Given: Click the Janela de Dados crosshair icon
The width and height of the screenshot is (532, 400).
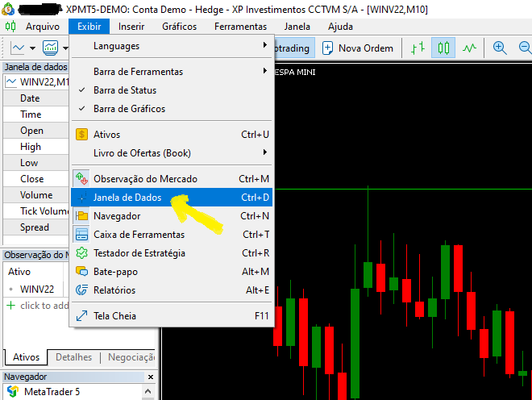Looking at the screenshot, I should tap(81, 198).
